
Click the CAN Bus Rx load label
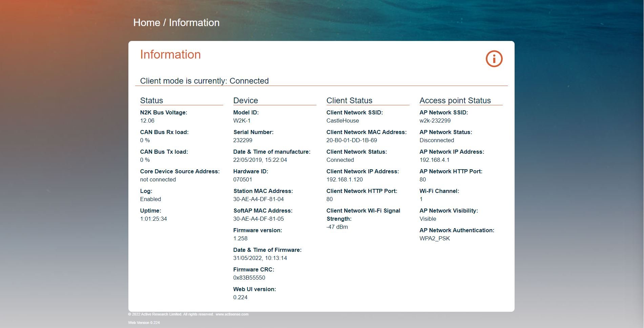[164, 132]
